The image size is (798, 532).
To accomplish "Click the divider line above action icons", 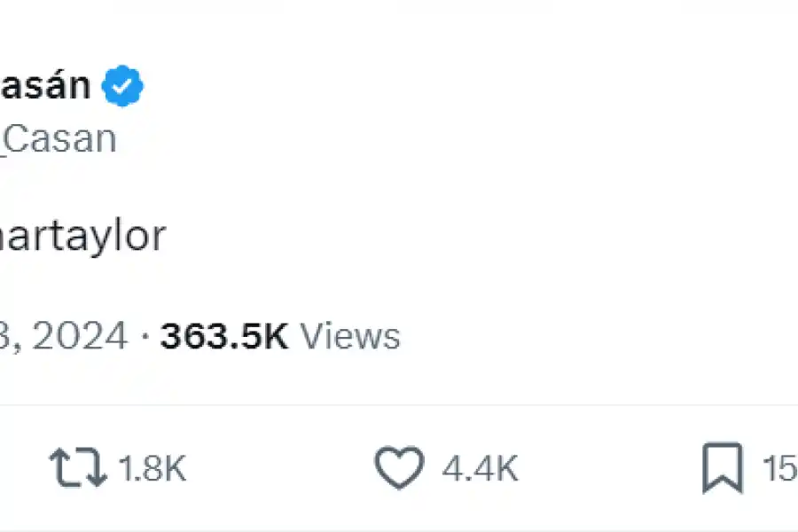I will (399, 405).
